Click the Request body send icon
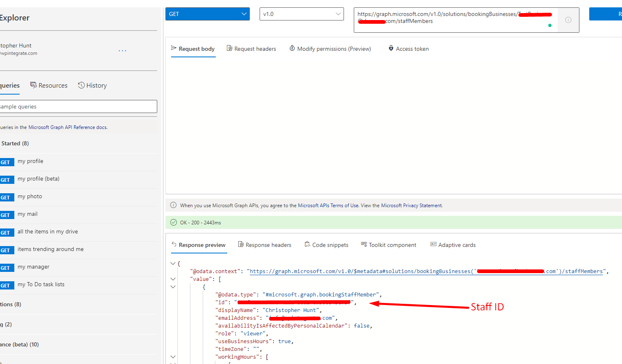This screenshot has width=622, height=364. (x=174, y=48)
